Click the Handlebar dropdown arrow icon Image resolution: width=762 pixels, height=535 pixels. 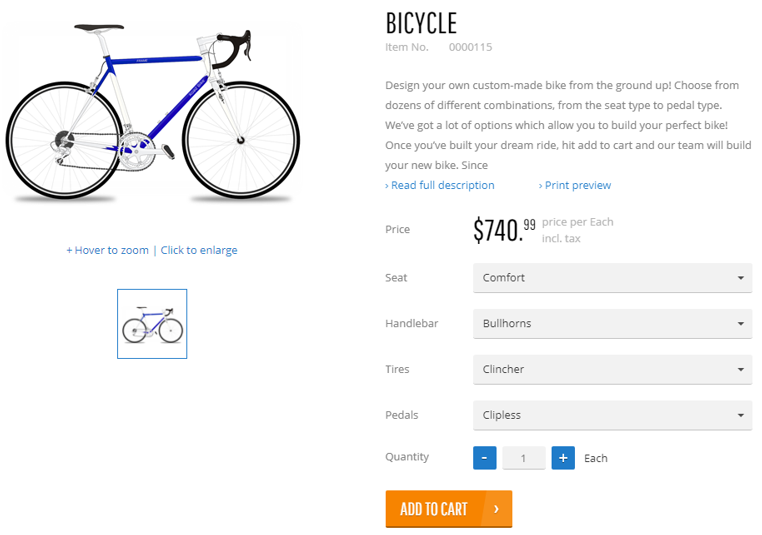[740, 324]
